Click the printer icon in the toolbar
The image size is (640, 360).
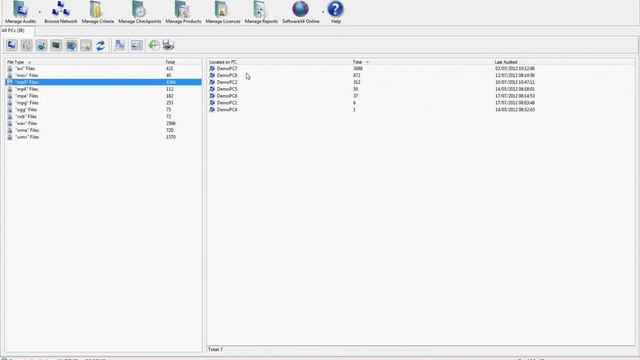coord(169,45)
